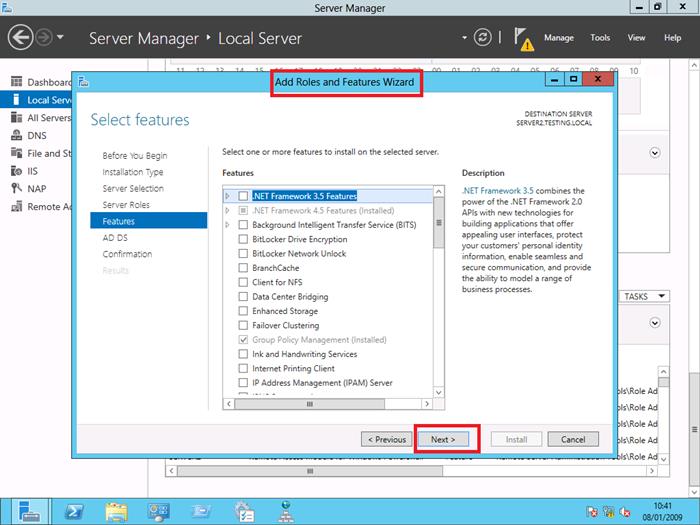Open Server Manager from the taskbar
This screenshot has width=700, height=525.
click(30, 512)
